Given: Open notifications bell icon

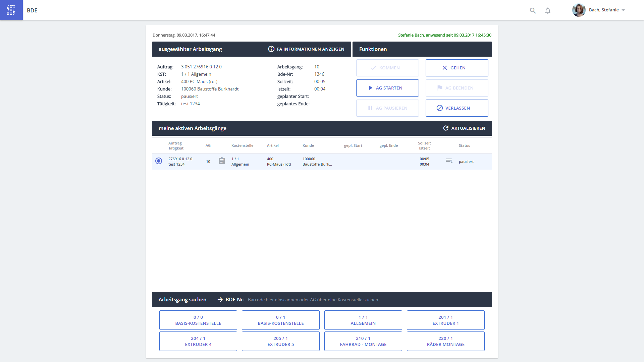Looking at the screenshot, I should pos(548,11).
